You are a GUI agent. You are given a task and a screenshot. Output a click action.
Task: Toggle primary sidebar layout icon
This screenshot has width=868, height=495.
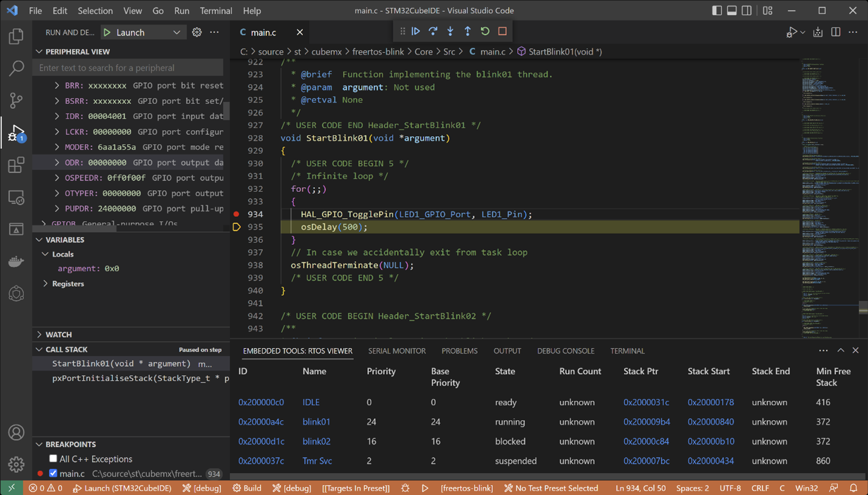[x=717, y=10]
